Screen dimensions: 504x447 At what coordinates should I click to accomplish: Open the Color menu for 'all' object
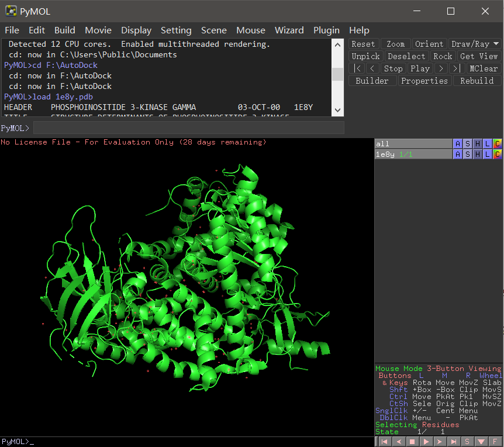[x=497, y=144]
